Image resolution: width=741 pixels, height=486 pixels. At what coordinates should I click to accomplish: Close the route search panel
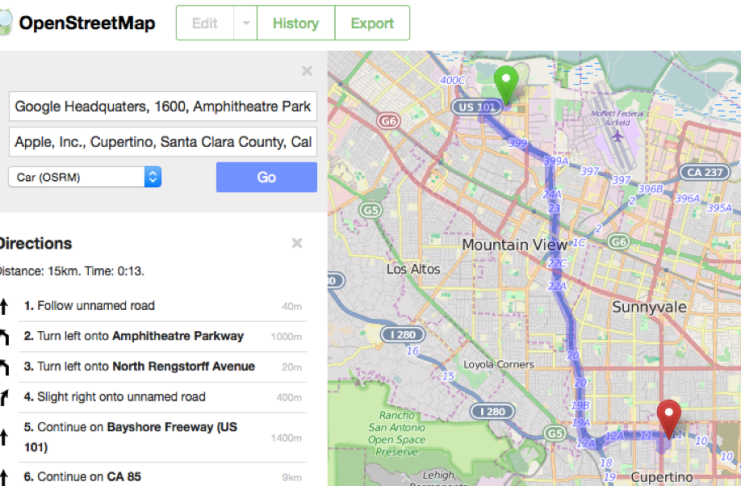307,71
